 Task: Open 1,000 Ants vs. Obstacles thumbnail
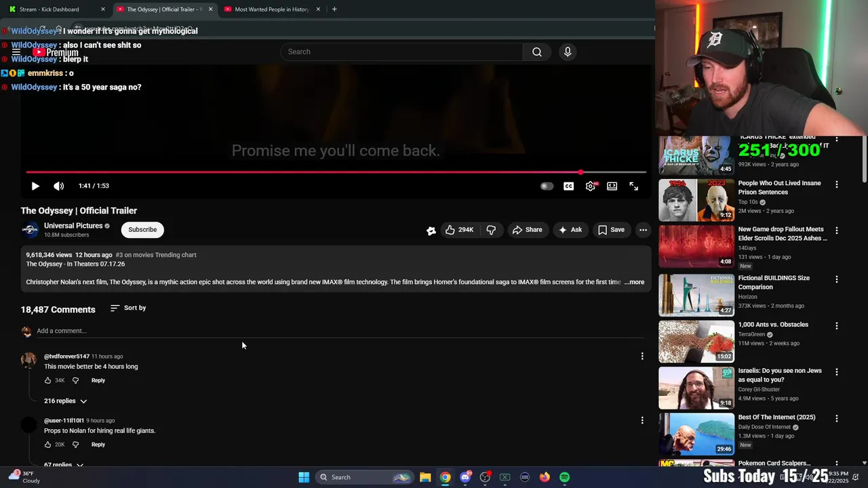[696, 342]
